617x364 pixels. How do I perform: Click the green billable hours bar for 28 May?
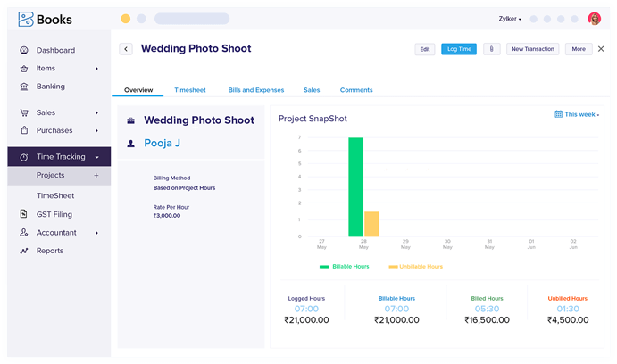tap(355, 187)
